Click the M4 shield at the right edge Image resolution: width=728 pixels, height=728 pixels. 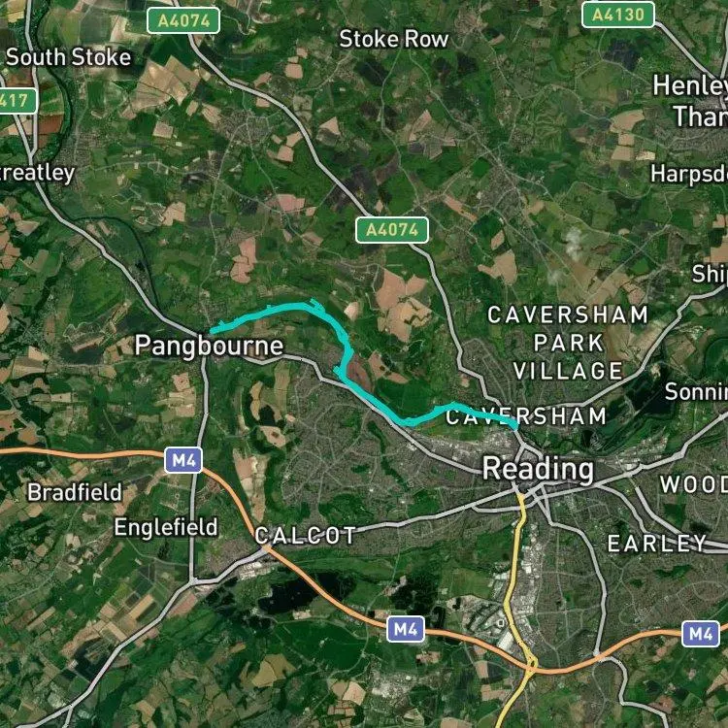point(700,634)
